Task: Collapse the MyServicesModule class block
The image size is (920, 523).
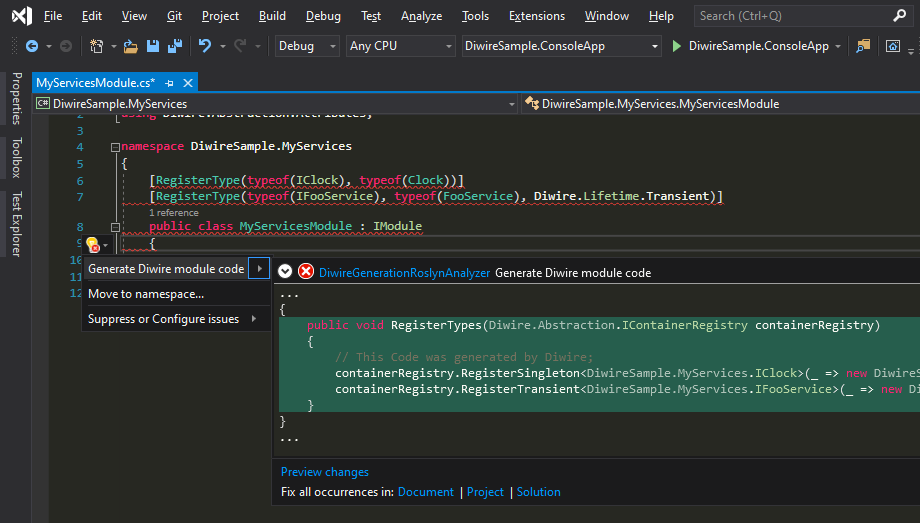Action: [x=116, y=227]
